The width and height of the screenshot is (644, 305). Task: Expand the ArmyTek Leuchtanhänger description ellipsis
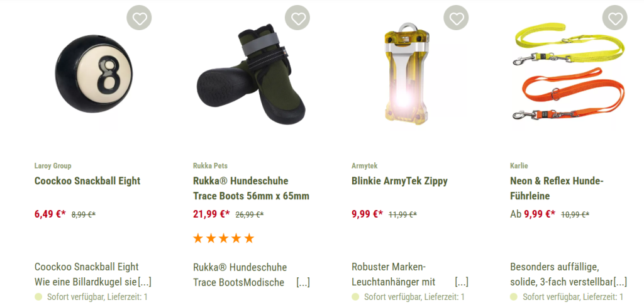(462, 282)
